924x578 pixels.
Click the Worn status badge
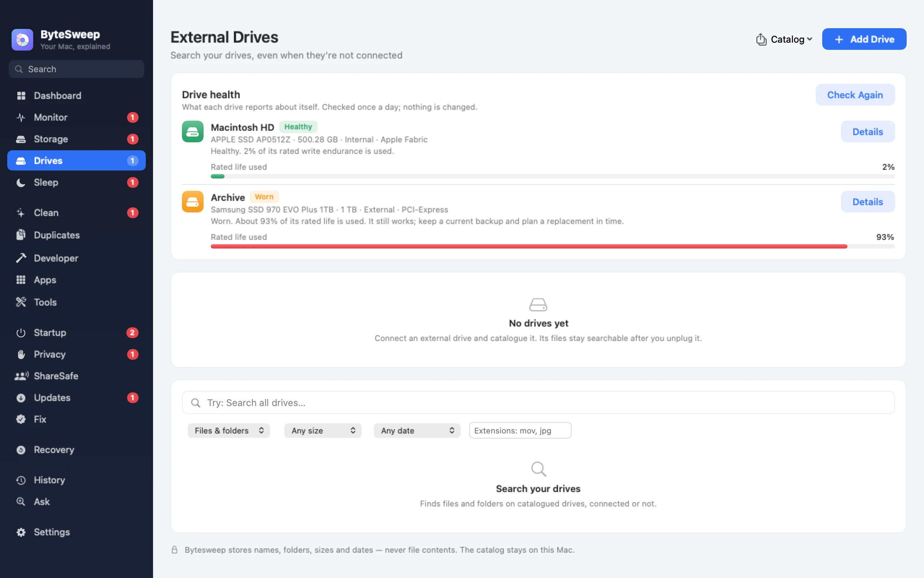pyautogui.click(x=264, y=197)
